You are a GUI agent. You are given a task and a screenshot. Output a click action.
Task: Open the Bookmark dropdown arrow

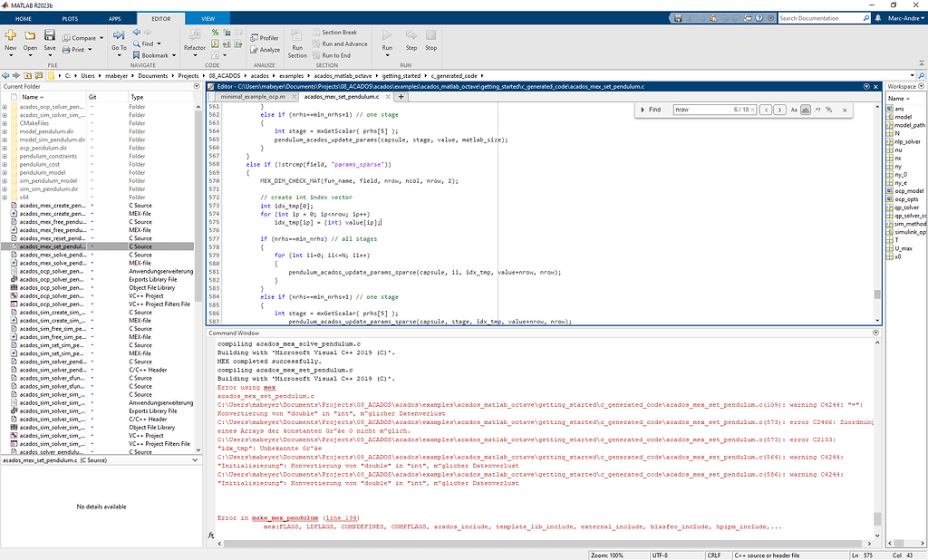(x=173, y=55)
